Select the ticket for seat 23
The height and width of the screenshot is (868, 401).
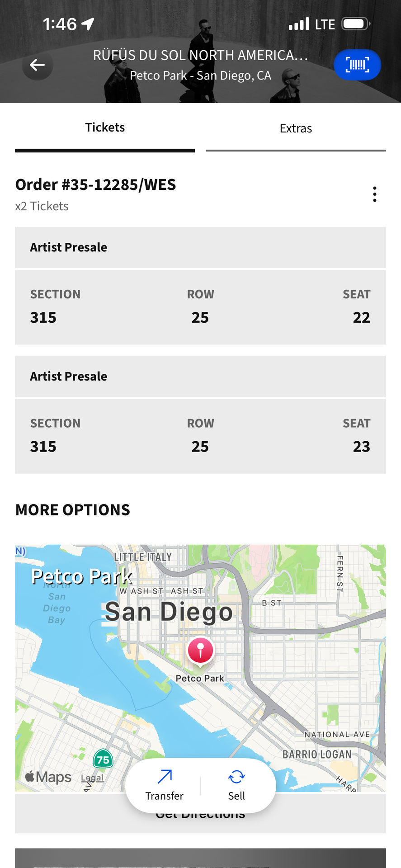point(200,436)
